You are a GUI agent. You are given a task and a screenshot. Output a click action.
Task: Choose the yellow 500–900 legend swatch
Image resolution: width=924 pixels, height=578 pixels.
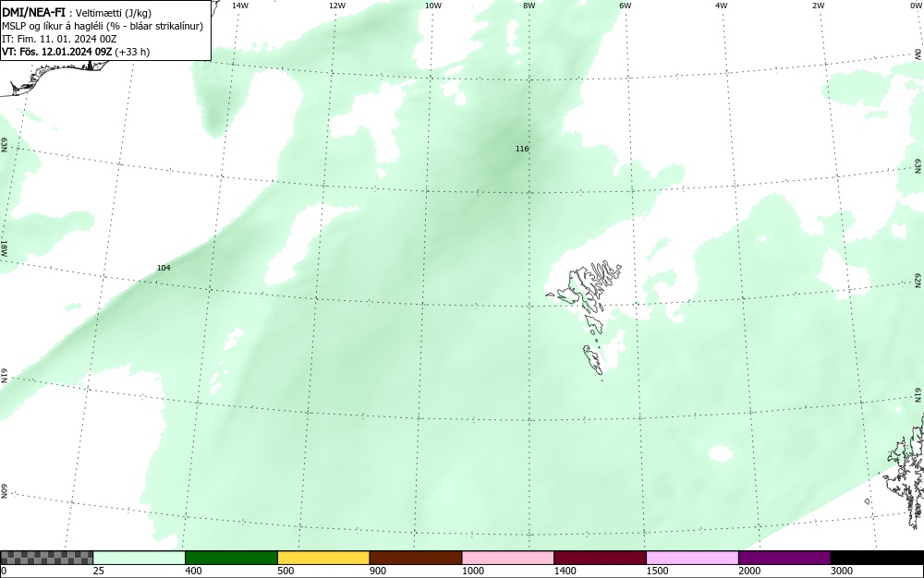pyautogui.click(x=323, y=558)
